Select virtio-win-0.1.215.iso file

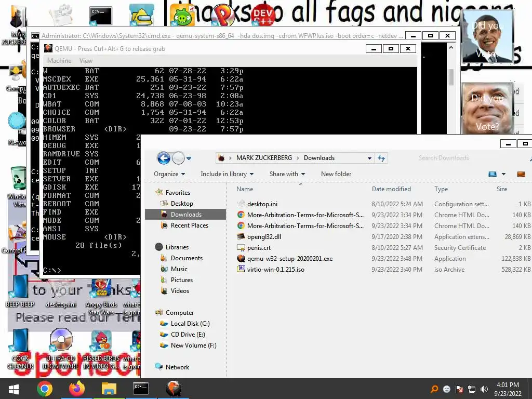[275, 270]
